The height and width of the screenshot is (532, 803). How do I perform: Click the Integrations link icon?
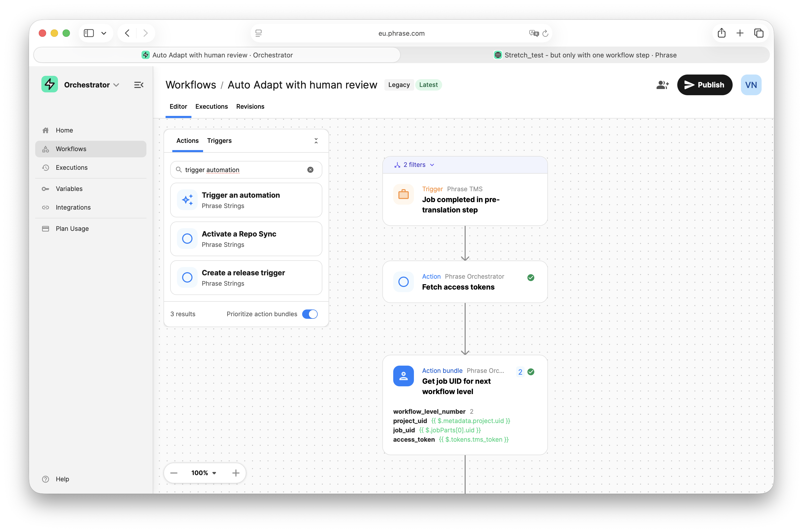click(46, 207)
